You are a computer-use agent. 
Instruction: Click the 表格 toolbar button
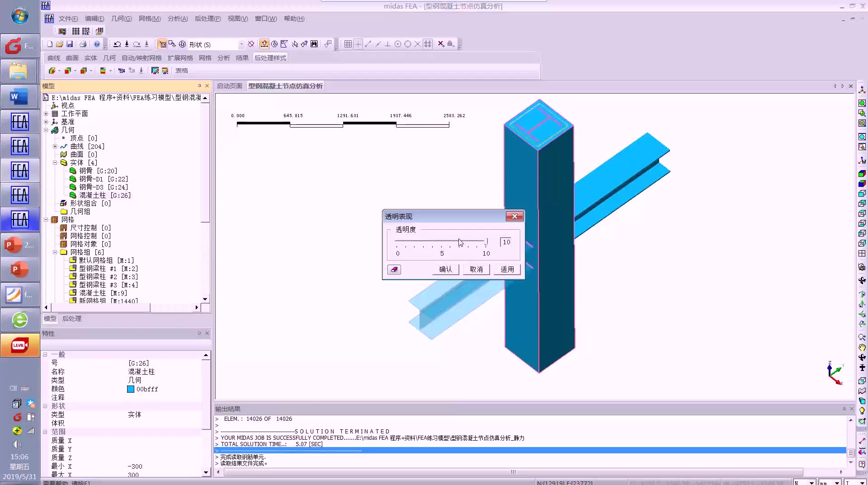[182, 71]
